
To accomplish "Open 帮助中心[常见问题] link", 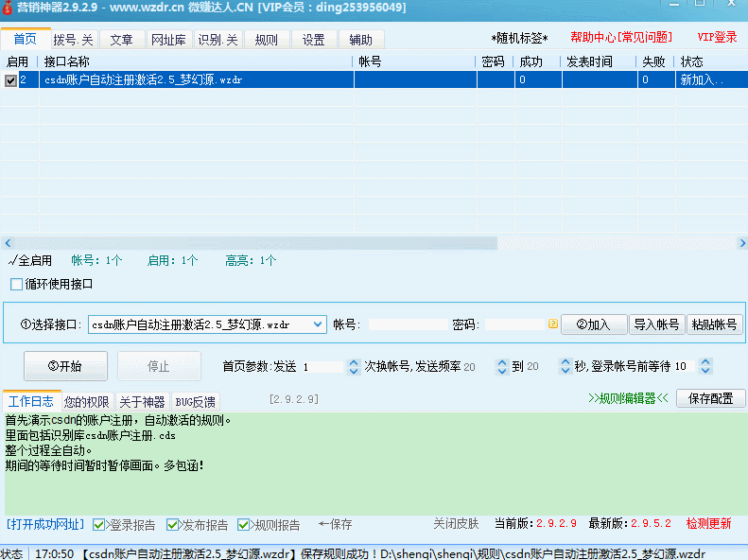I will 621,37.
